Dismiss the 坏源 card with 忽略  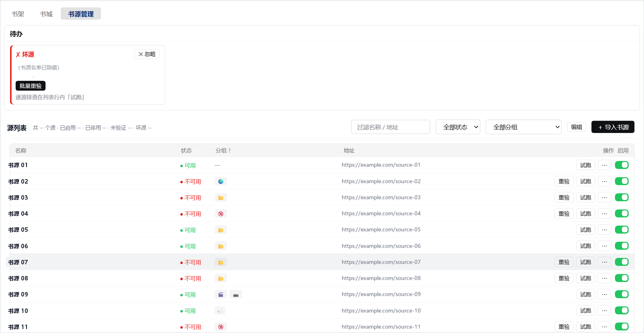(147, 54)
